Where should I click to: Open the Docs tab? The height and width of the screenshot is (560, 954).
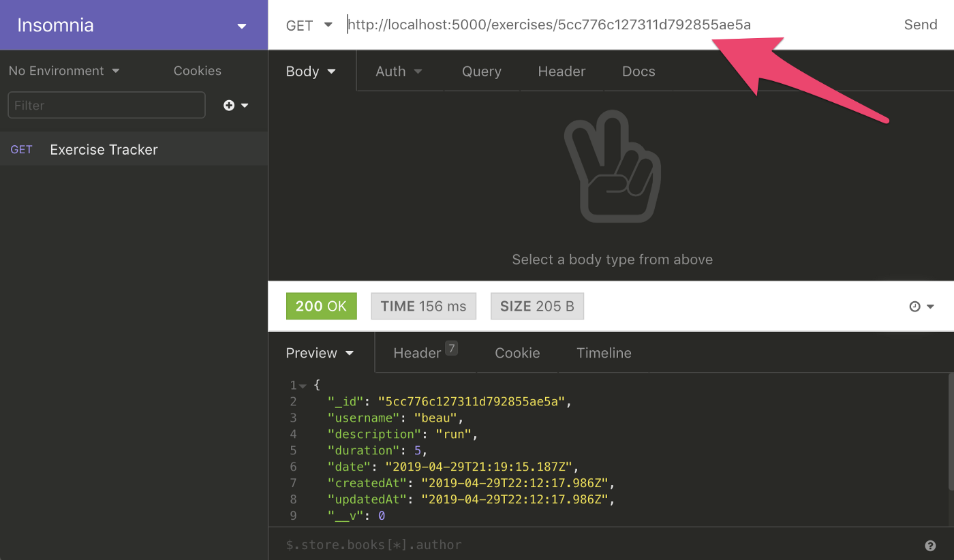click(638, 72)
